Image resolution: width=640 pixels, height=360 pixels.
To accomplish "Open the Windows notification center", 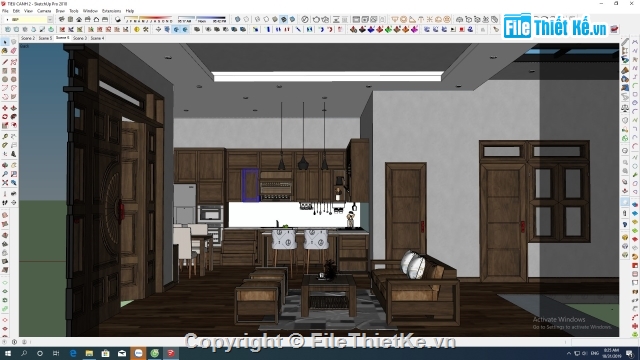I will coord(630,353).
